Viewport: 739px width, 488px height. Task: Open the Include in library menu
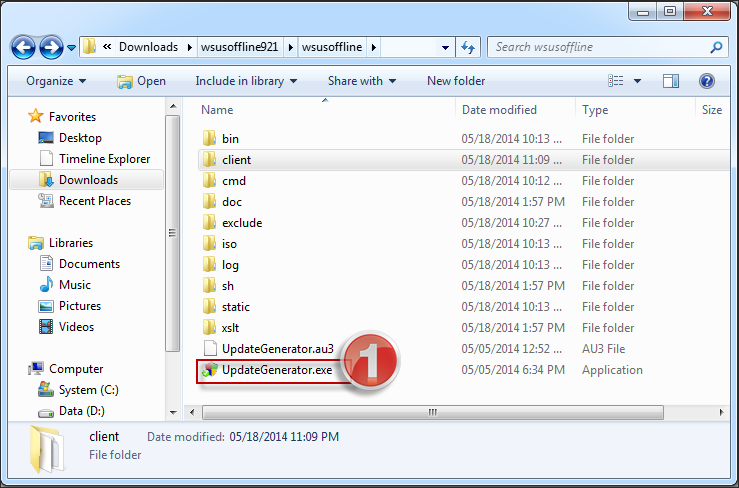tap(246, 81)
